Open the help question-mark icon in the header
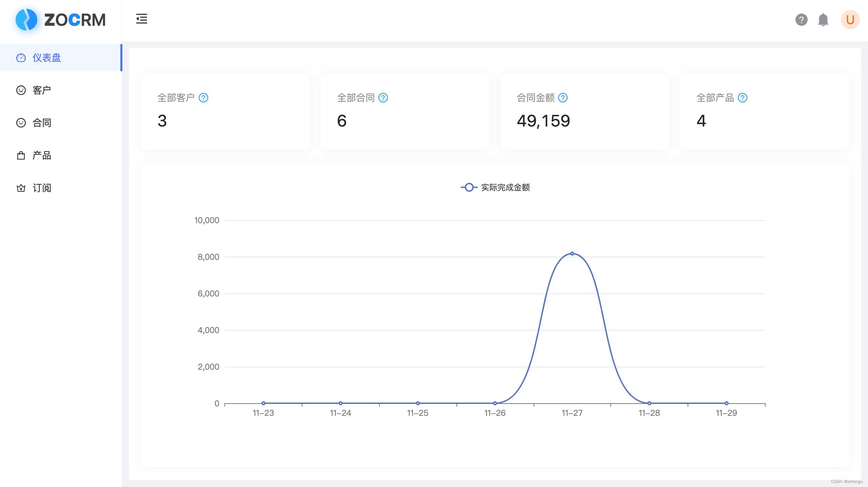 [801, 20]
